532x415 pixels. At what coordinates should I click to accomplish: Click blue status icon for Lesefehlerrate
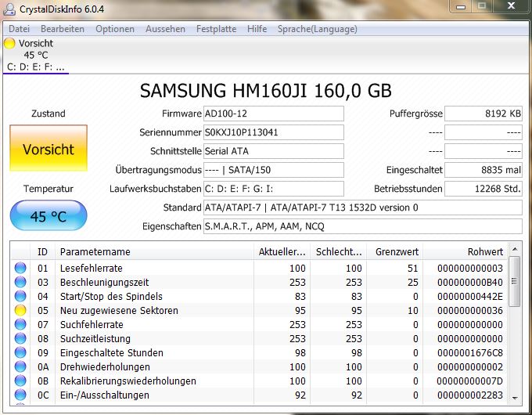pyautogui.click(x=20, y=268)
